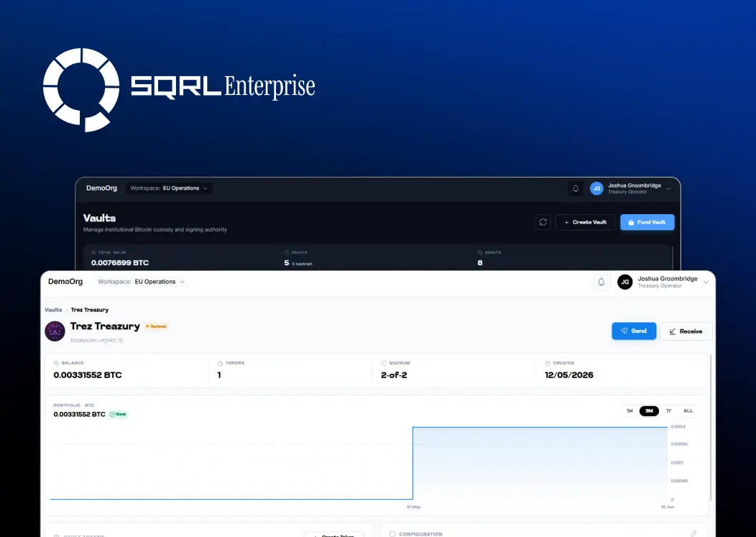Open notifications bell in light vault window
The image size is (756, 537).
(601, 282)
